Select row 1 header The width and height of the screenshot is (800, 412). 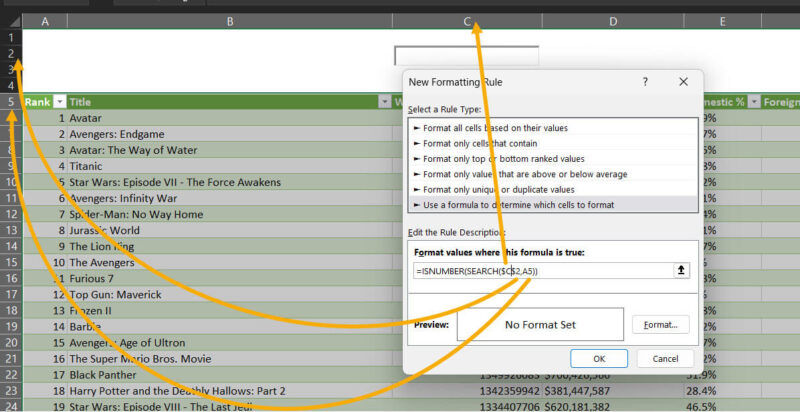click(11, 37)
